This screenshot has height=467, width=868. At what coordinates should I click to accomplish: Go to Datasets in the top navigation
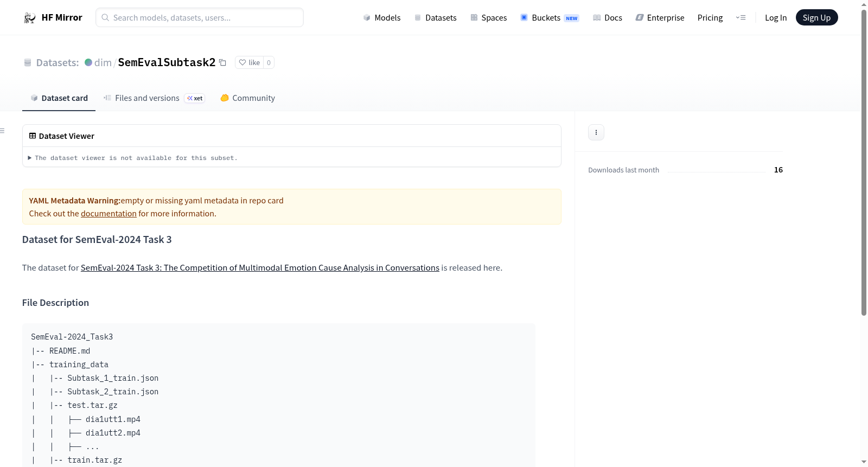pos(435,17)
